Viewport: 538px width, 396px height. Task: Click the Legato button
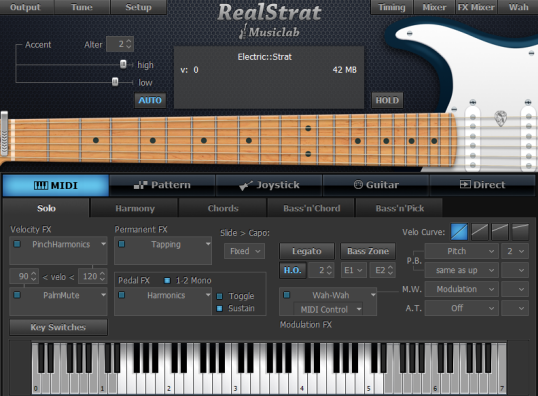pyautogui.click(x=307, y=251)
